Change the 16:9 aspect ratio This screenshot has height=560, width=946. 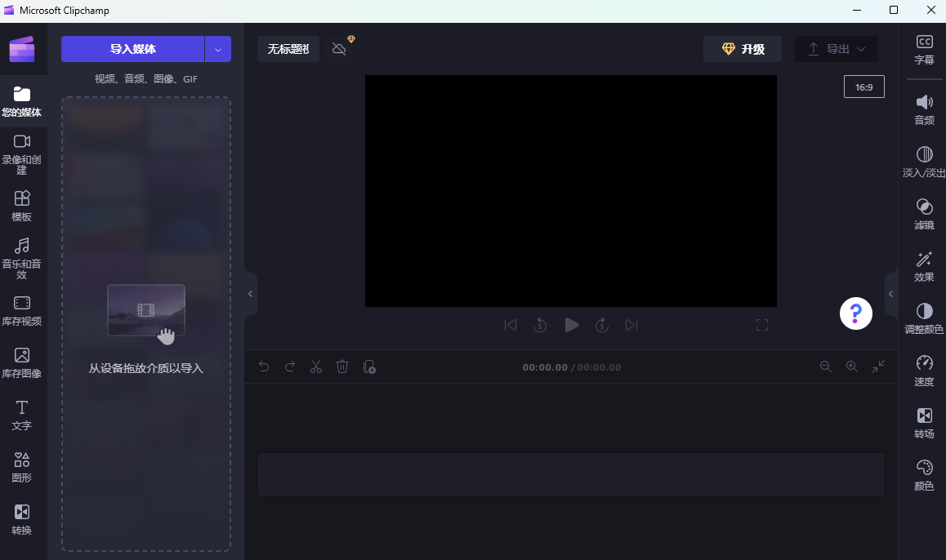[864, 87]
